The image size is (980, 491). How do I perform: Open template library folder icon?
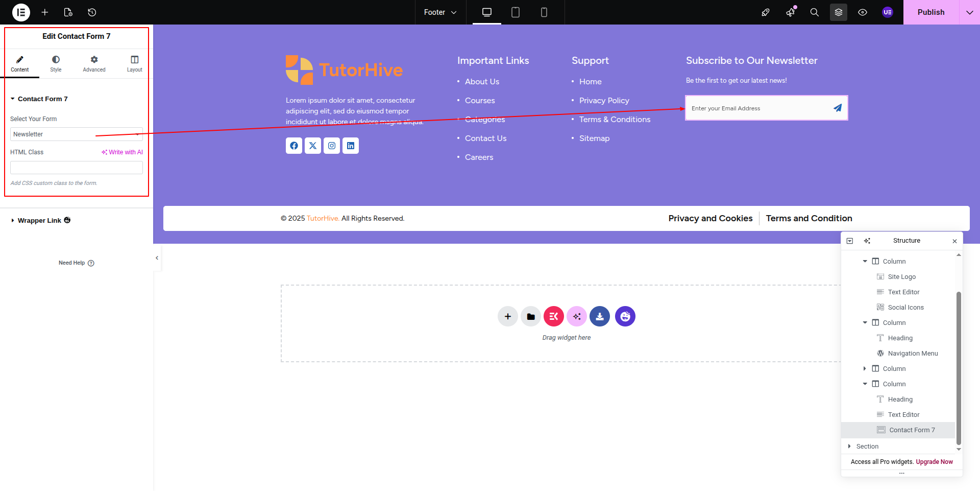click(530, 316)
